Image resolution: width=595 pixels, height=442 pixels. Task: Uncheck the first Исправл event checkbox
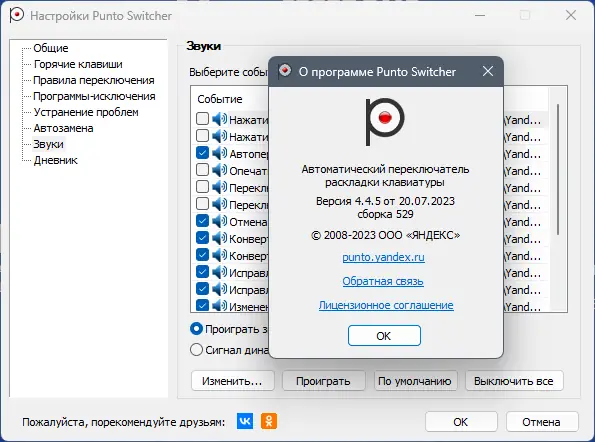coord(202,272)
